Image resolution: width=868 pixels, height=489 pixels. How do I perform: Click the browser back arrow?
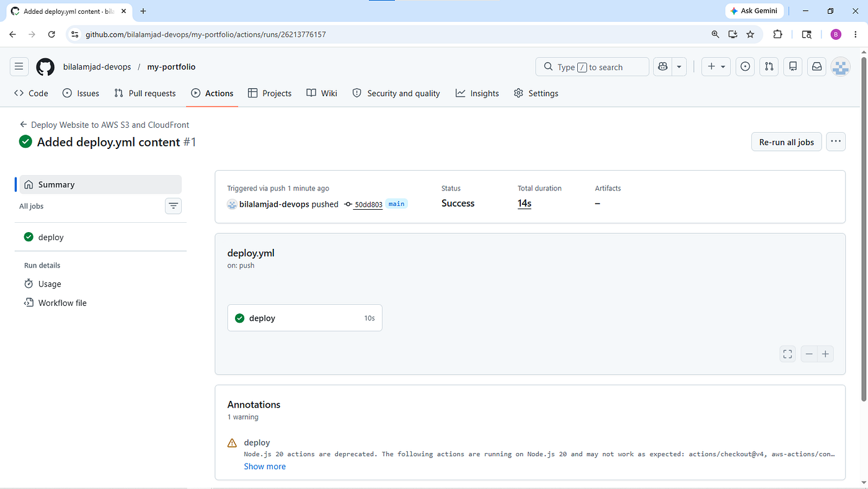(13, 35)
